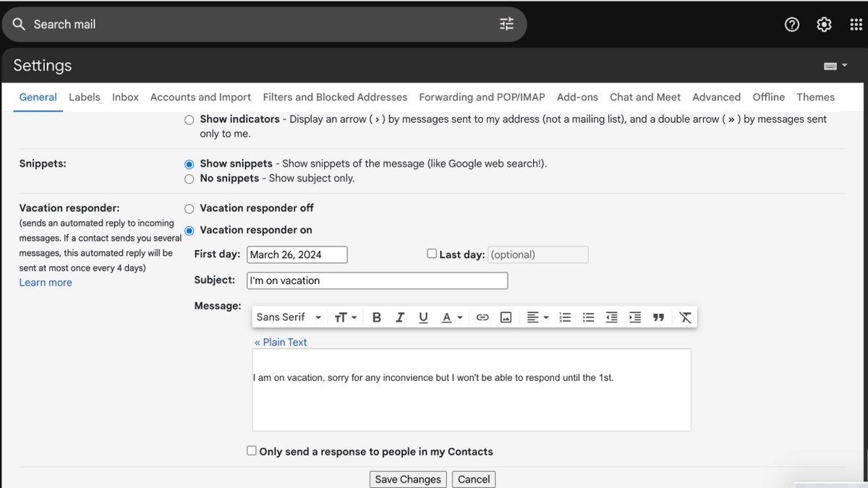Click the indent less icon
Screen dimensions: 868x488
(x=612, y=317)
